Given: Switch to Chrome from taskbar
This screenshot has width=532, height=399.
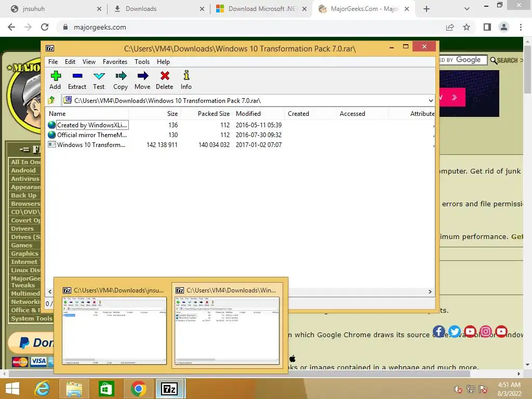Looking at the screenshot, I should pyautogui.click(x=138, y=389).
